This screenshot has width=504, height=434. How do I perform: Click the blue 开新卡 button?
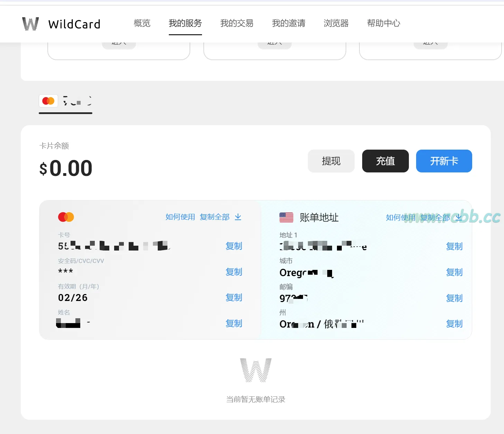[x=444, y=161]
